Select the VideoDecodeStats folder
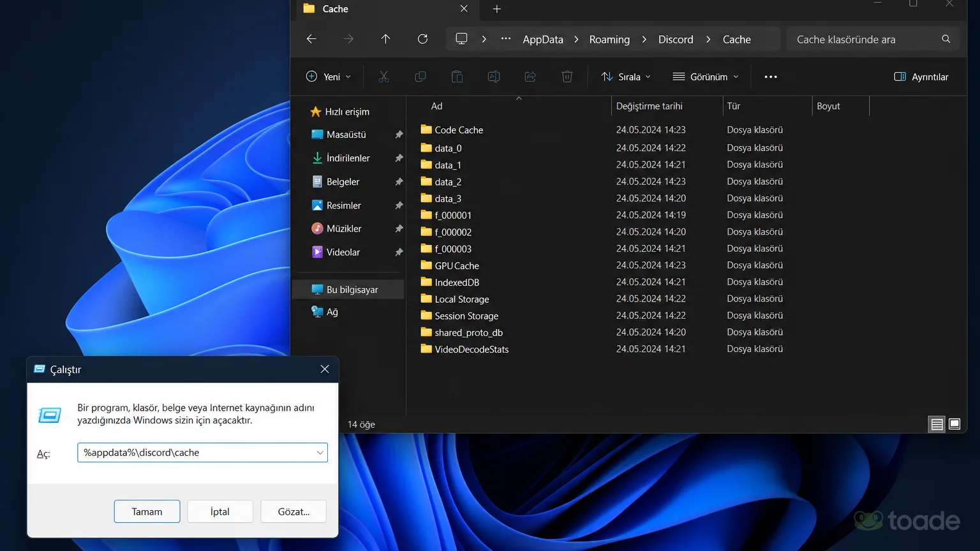980x551 pixels. click(471, 349)
